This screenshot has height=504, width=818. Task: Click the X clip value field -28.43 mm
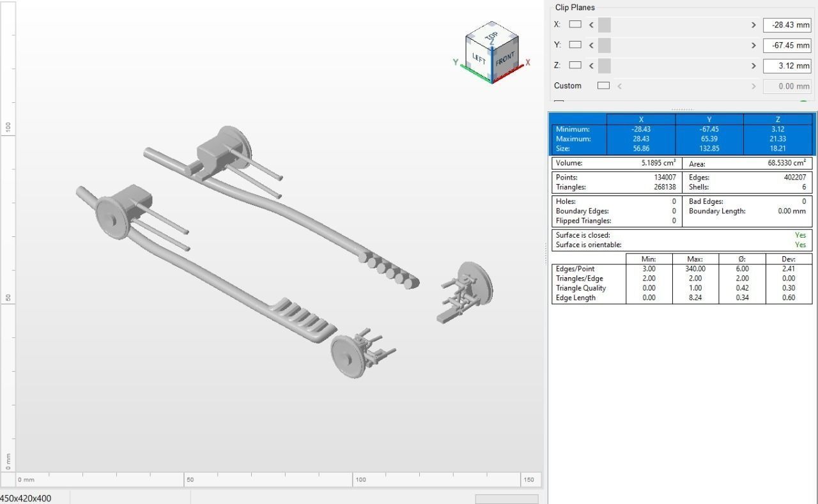coord(787,25)
